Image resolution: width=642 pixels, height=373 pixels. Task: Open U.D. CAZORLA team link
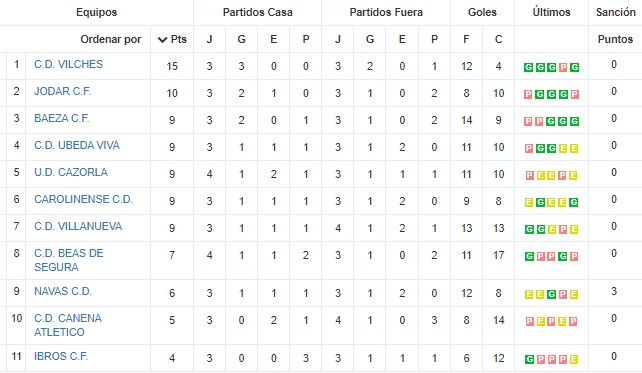point(71,172)
